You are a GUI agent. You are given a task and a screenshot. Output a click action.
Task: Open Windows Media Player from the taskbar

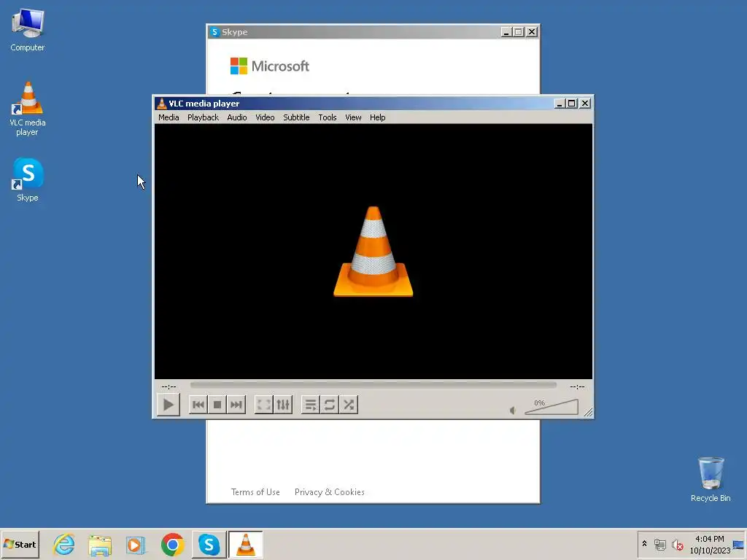136,544
